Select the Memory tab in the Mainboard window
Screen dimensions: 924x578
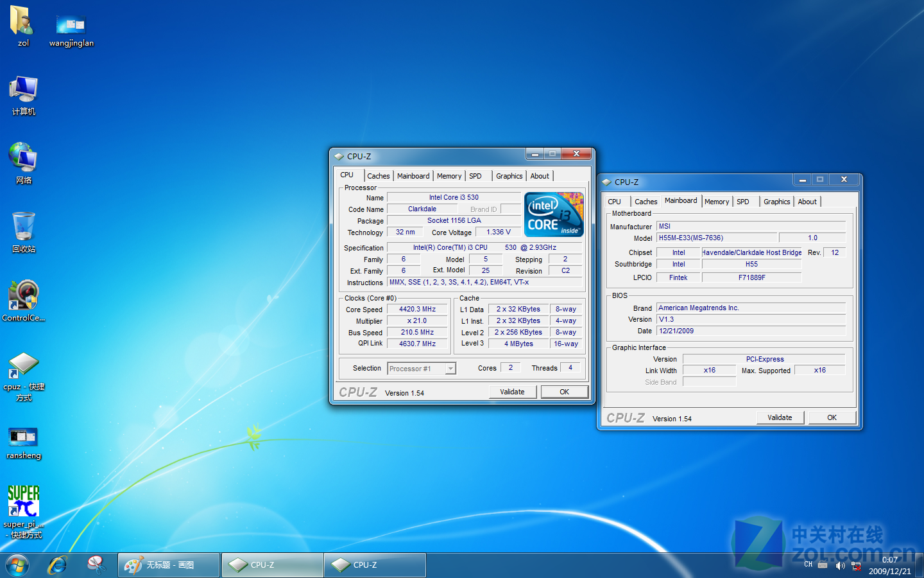717,202
